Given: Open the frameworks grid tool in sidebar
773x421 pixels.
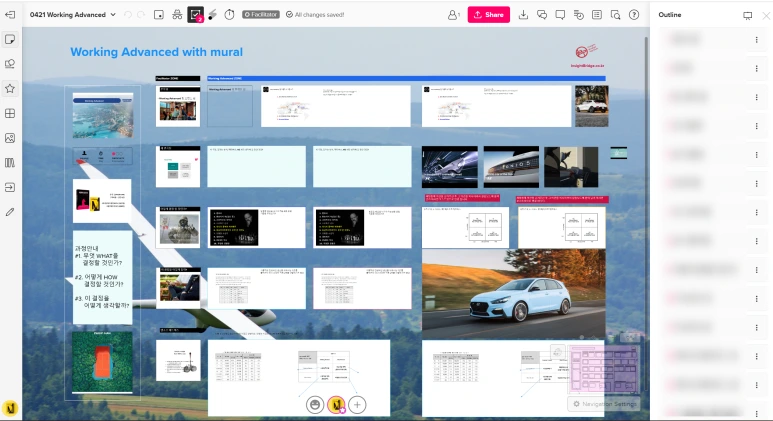Looking at the screenshot, I should tap(10, 113).
